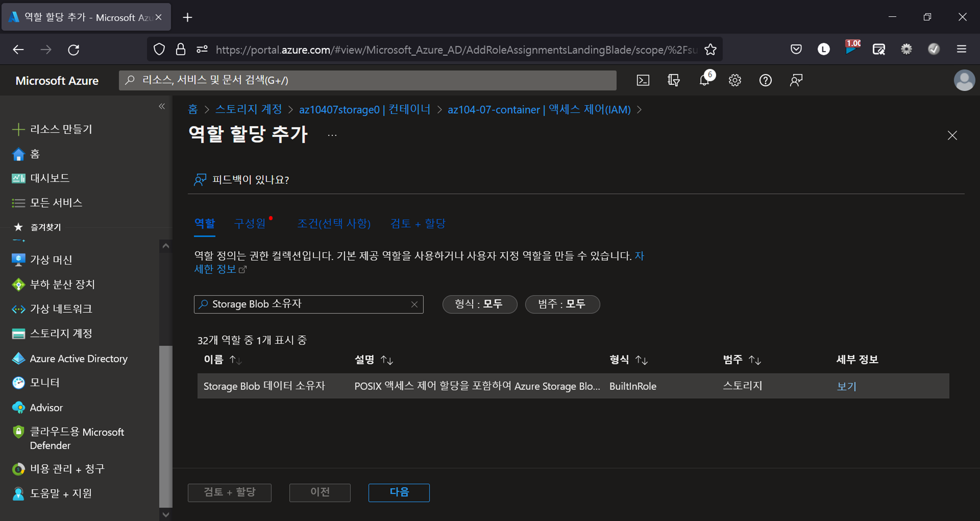Click 보기 details link
The height and width of the screenshot is (521, 980).
pyautogui.click(x=846, y=386)
